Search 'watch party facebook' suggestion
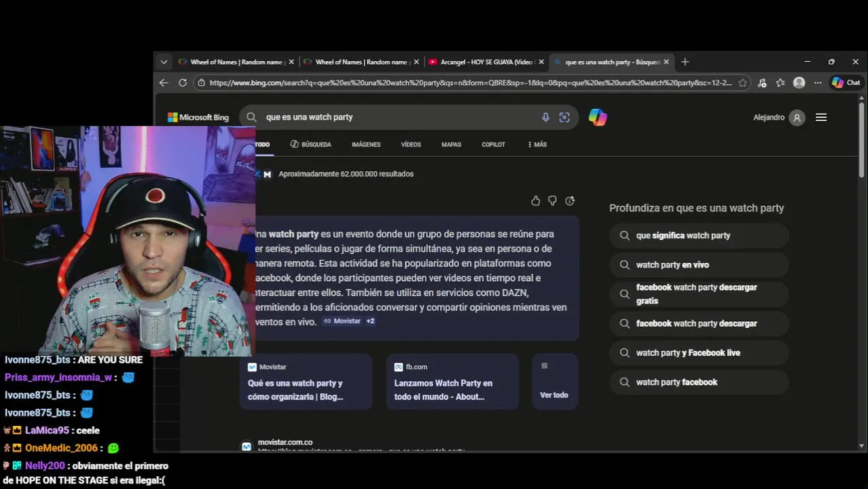Screen dimensions: 868x489 coord(699,382)
